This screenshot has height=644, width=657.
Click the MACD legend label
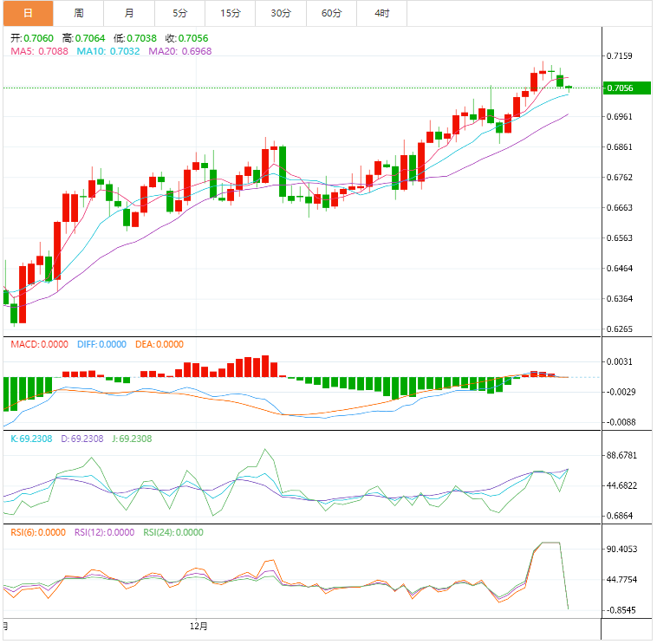coord(39,344)
